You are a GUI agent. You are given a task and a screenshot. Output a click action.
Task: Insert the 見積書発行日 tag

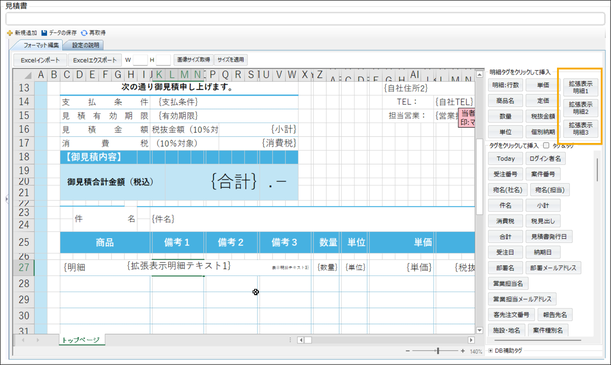[549, 236]
